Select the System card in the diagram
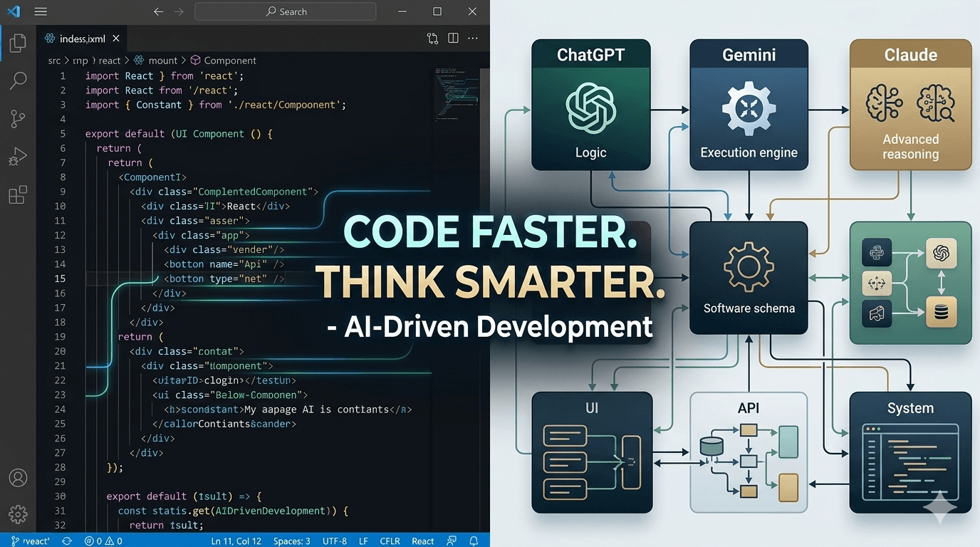Screen dimensions: 980x547 (x=910, y=452)
